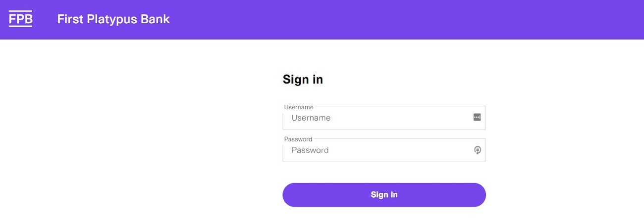Viewport: 644px width, 219px height.
Task: Open the autofill icon in Username field
Action: [x=477, y=117]
